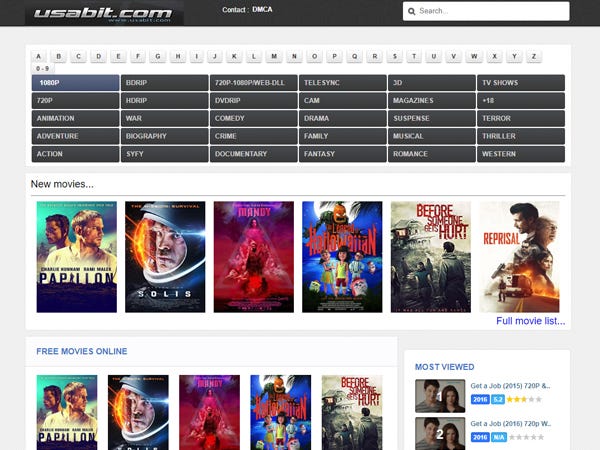Choose the ACTION genre
This screenshot has width=600, height=450.
75,154
